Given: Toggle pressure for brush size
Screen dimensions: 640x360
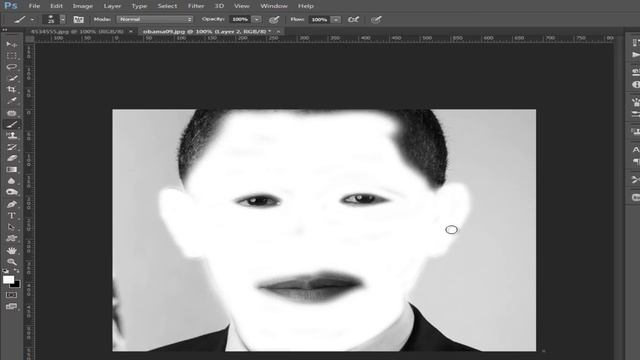Looking at the screenshot, I should (376, 19).
